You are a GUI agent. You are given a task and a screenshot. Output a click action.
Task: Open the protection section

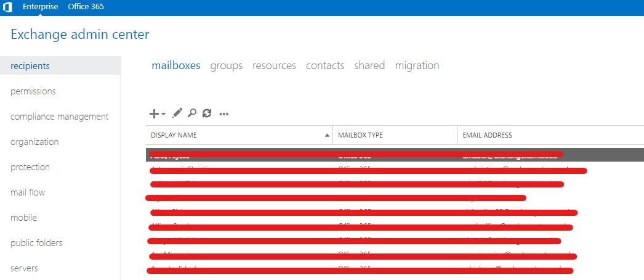(x=30, y=167)
